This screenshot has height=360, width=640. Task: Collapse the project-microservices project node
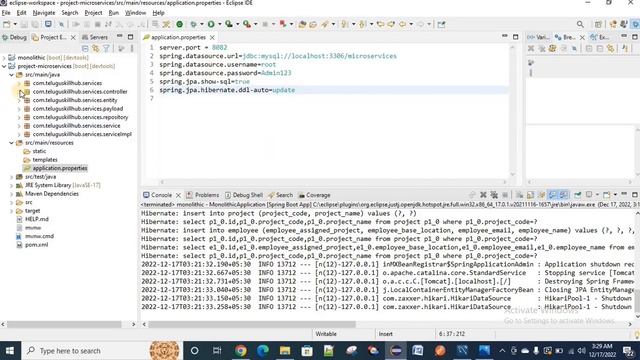[4, 66]
